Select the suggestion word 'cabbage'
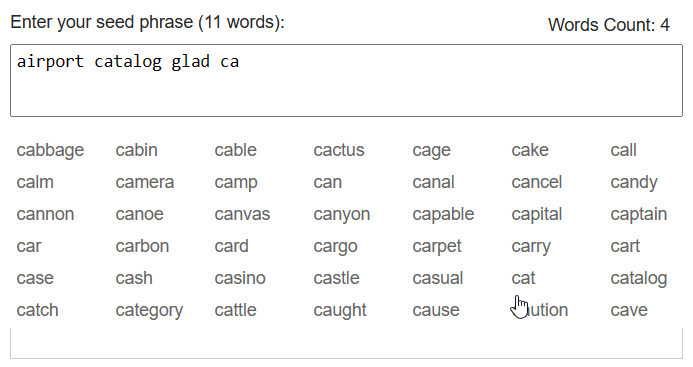 pyautogui.click(x=50, y=150)
